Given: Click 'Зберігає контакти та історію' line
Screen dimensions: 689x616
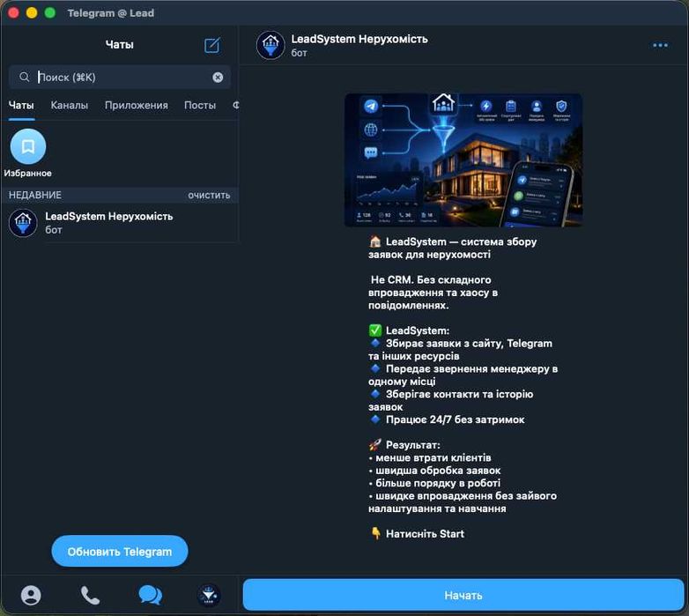Looking at the screenshot, I should (459, 394).
